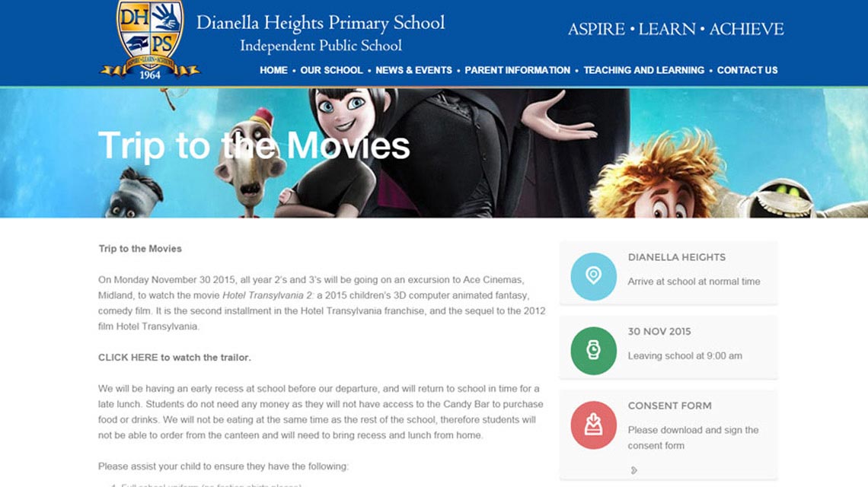
Task: Follow the CLICK HERE trailer link
Action: click(x=174, y=358)
